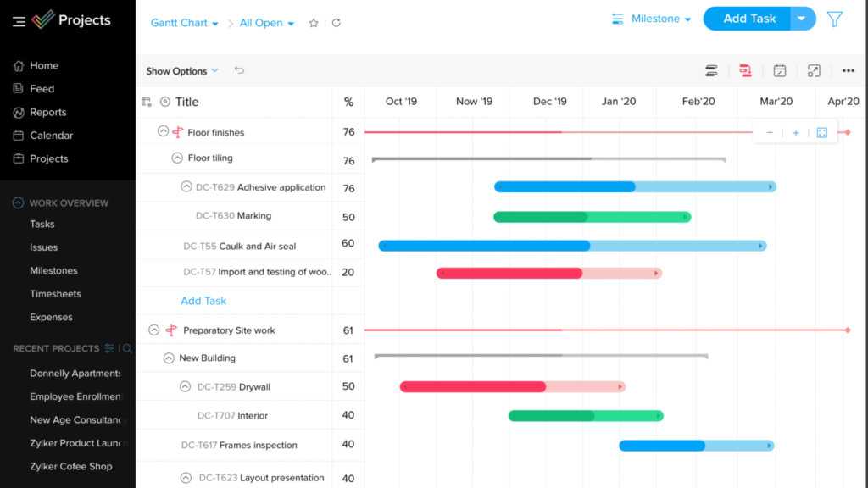Image resolution: width=868 pixels, height=488 pixels.
Task: Open the hamburger menu icon
Action: (19, 21)
